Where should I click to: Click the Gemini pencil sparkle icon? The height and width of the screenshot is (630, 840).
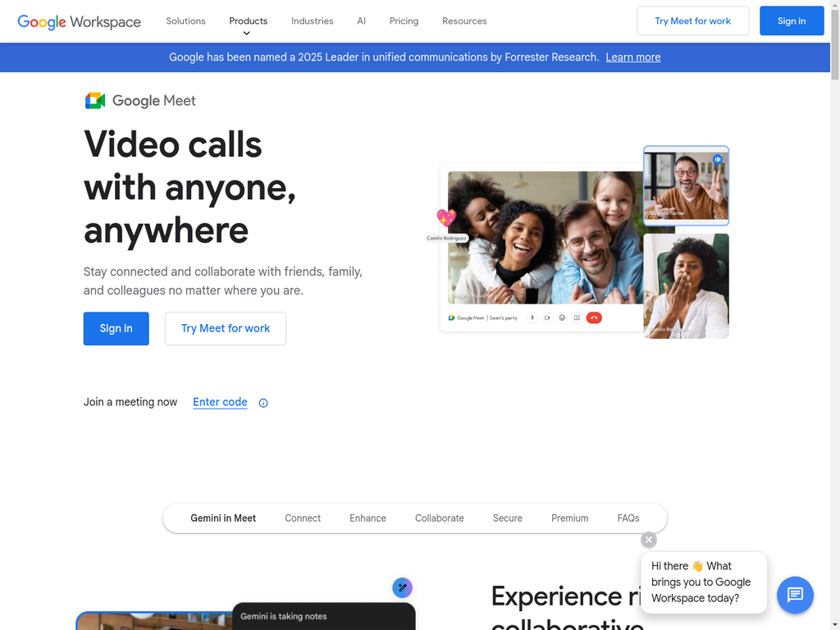pos(402,587)
